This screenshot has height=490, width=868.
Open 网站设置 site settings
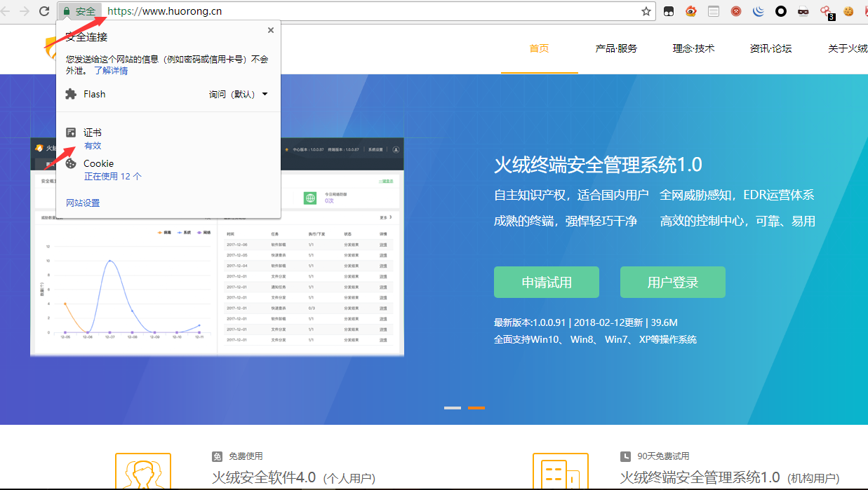click(x=83, y=203)
